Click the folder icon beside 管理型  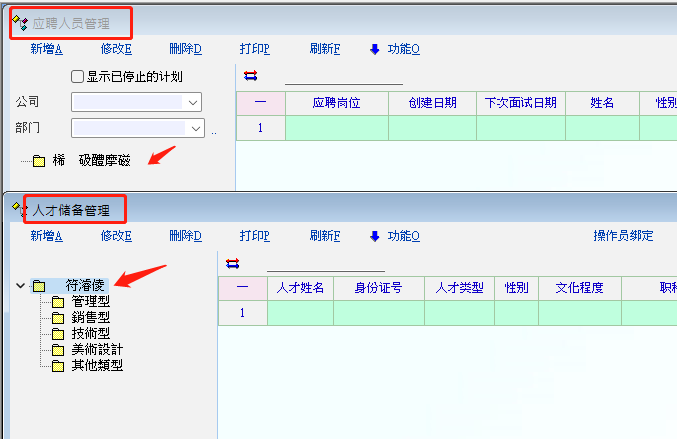[57, 302]
